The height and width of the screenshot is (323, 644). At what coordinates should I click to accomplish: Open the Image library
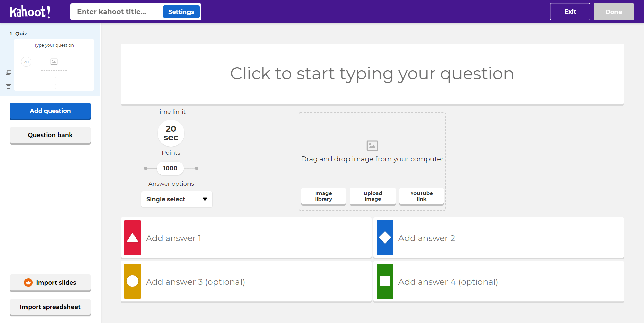[323, 196]
